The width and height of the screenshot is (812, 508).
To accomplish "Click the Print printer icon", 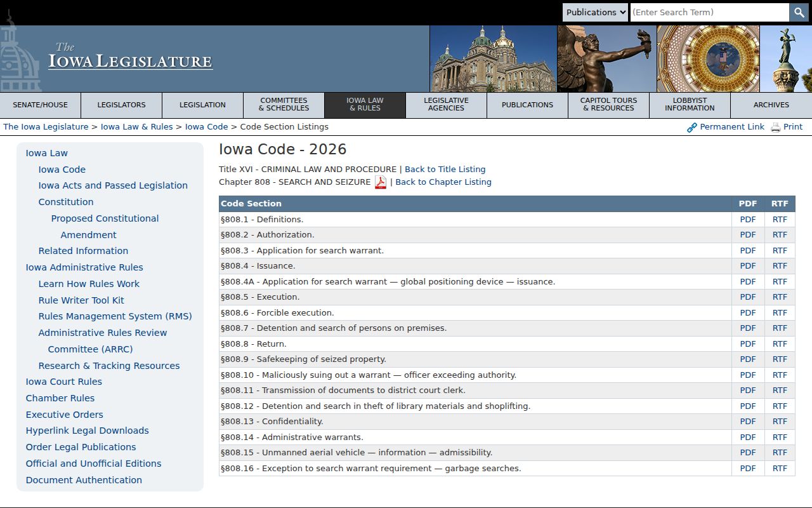I will click(776, 128).
